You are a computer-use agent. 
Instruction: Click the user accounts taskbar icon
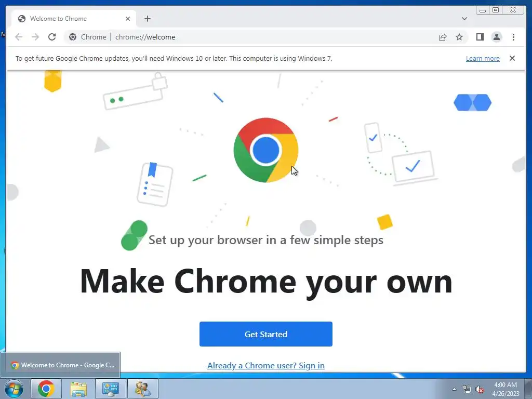(x=143, y=389)
